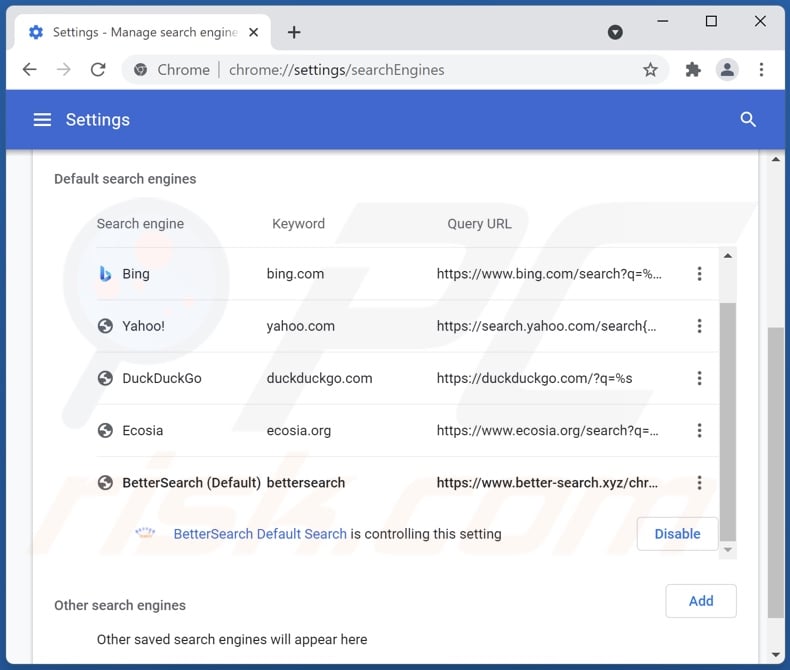The height and width of the screenshot is (670, 790).
Task: Click the DuckDuckGo query URL
Action: click(534, 379)
